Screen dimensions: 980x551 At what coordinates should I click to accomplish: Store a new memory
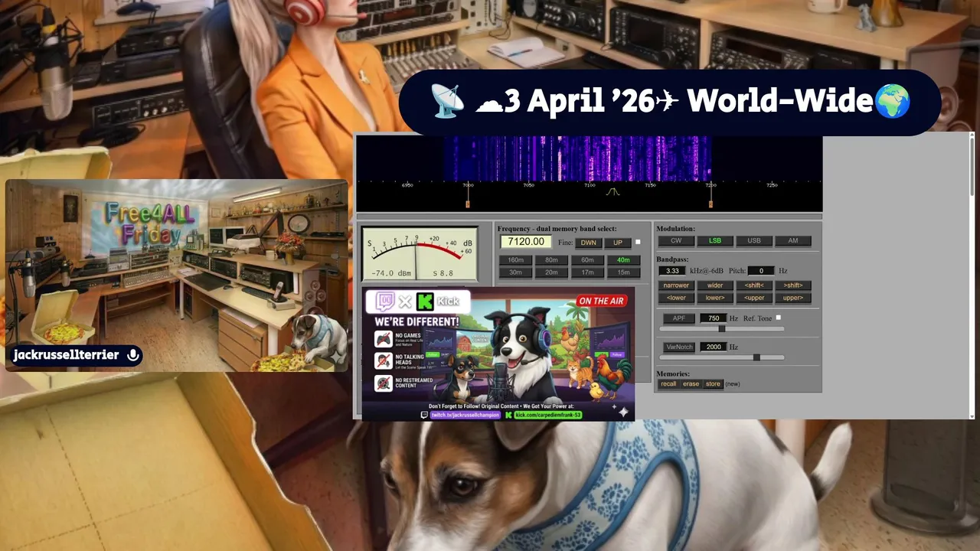(713, 384)
